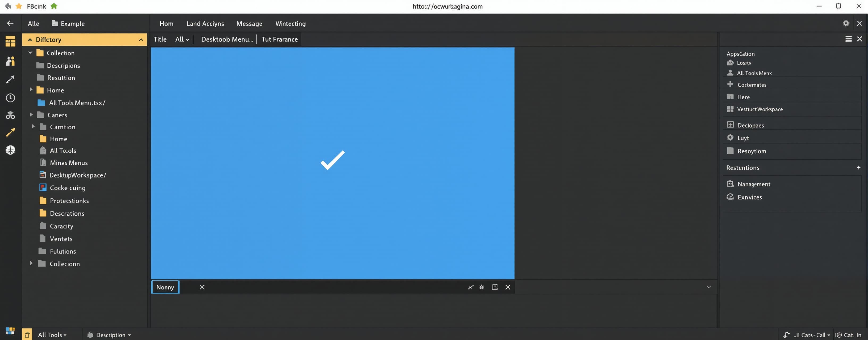This screenshot has width=868, height=340.
Task: Click the Alle button in the top bar
Action: tap(33, 24)
